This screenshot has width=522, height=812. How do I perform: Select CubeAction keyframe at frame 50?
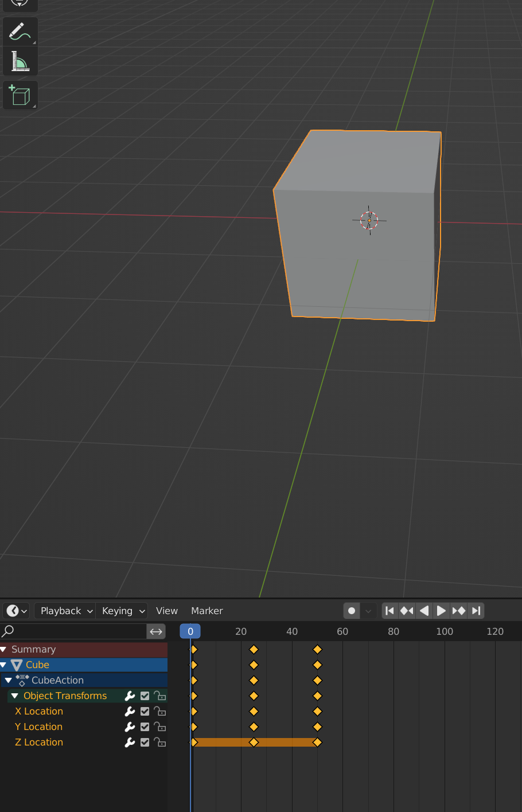click(317, 680)
